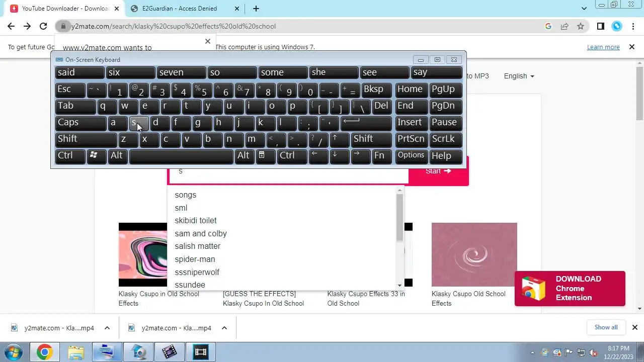644x362 pixels.
Task: Open the Learn more link
Action: coord(603,47)
